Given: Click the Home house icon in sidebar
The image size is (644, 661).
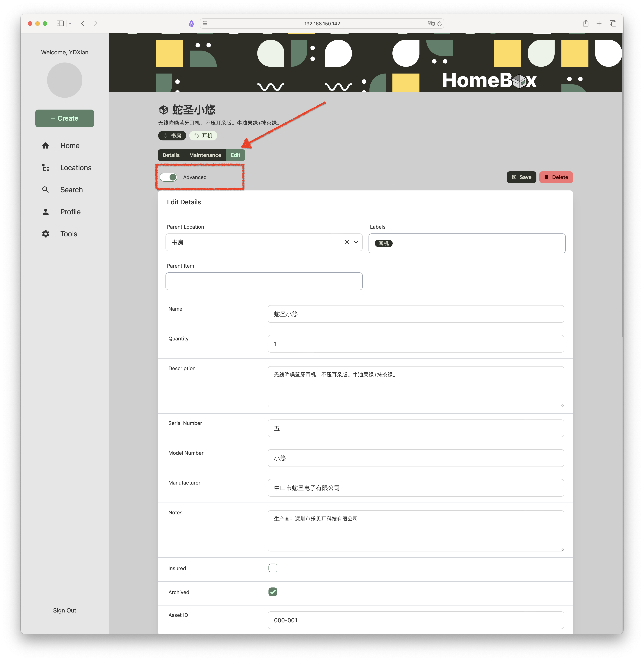Looking at the screenshot, I should point(46,146).
